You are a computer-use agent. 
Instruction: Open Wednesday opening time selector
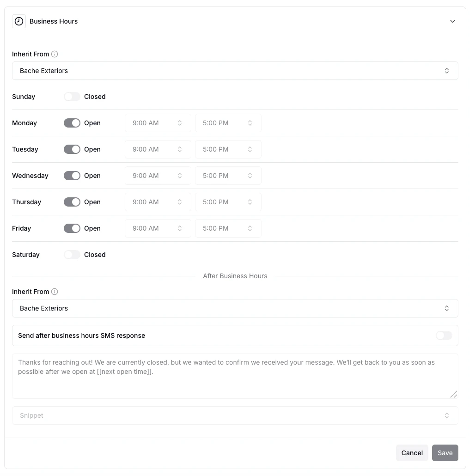tap(158, 176)
